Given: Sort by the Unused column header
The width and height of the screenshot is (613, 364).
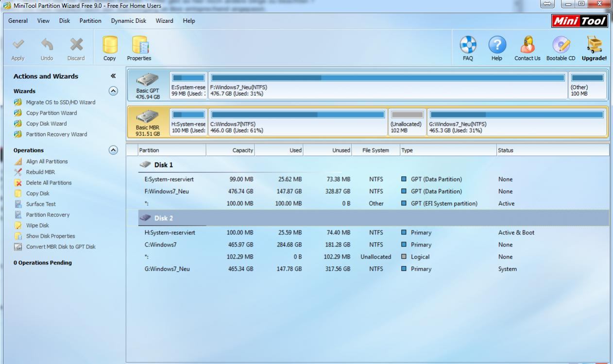Looking at the screenshot, I should coord(327,150).
